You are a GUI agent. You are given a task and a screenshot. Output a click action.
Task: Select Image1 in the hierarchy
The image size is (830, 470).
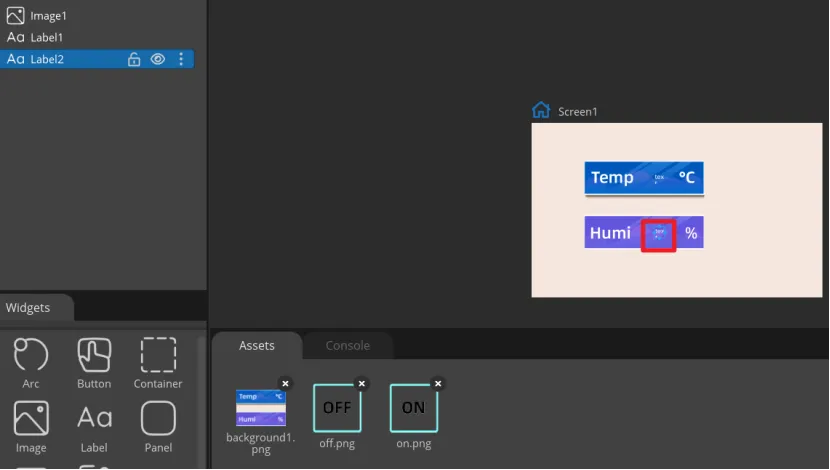(x=46, y=16)
